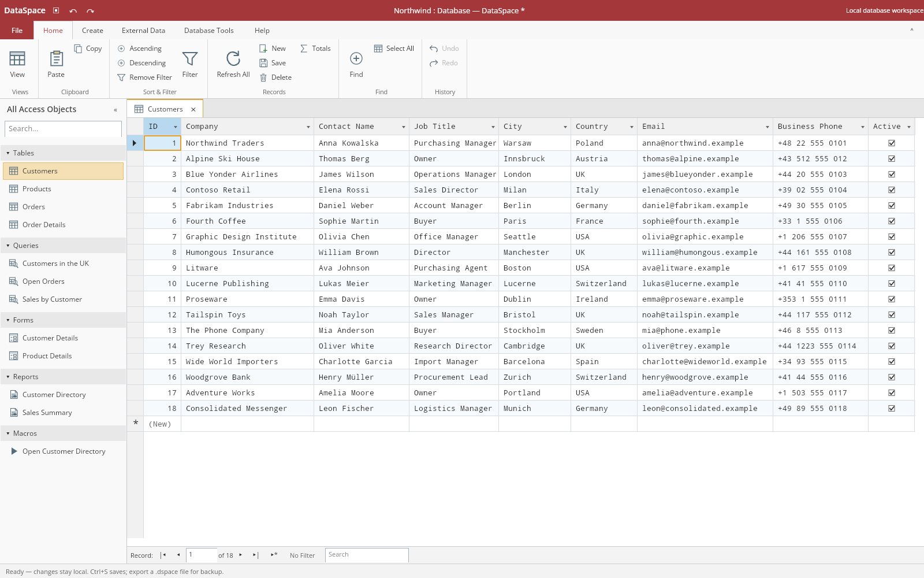
Task: Show Totals row
Action: [x=315, y=49]
